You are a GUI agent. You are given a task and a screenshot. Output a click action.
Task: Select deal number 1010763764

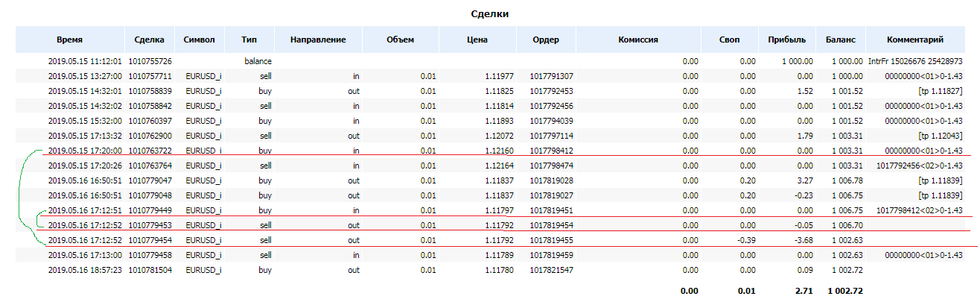click(150, 166)
